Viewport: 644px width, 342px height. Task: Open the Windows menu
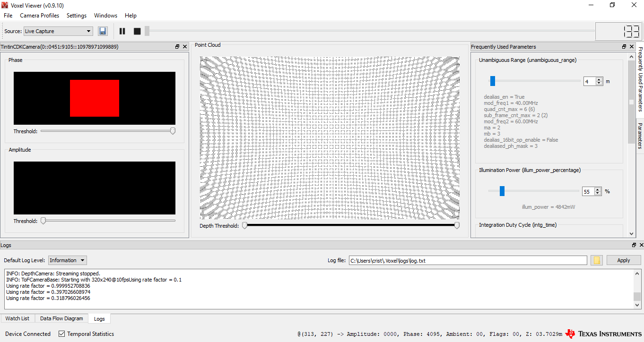tap(105, 16)
